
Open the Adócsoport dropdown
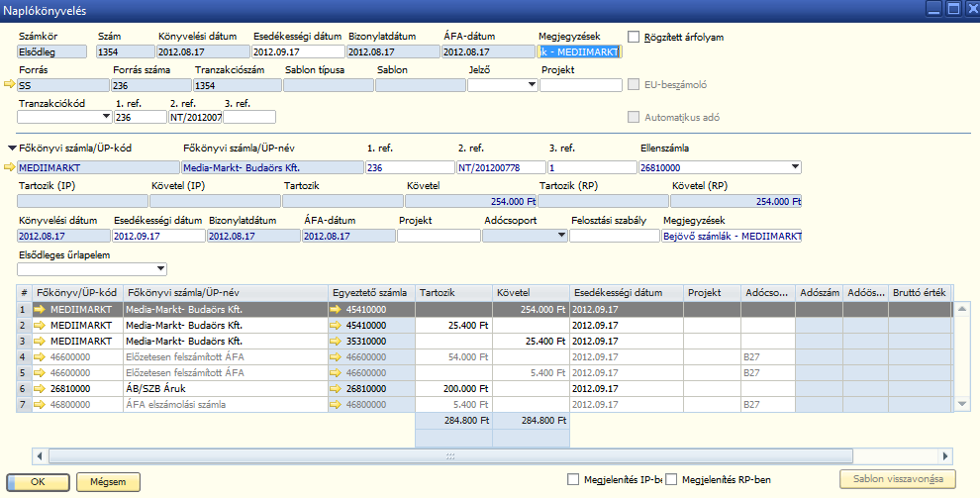point(561,236)
